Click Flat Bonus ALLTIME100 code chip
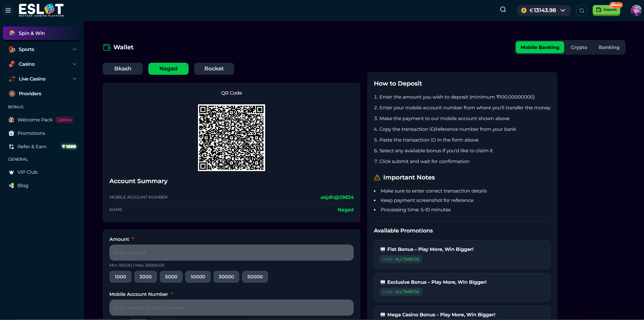 click(x=401, y=259)
